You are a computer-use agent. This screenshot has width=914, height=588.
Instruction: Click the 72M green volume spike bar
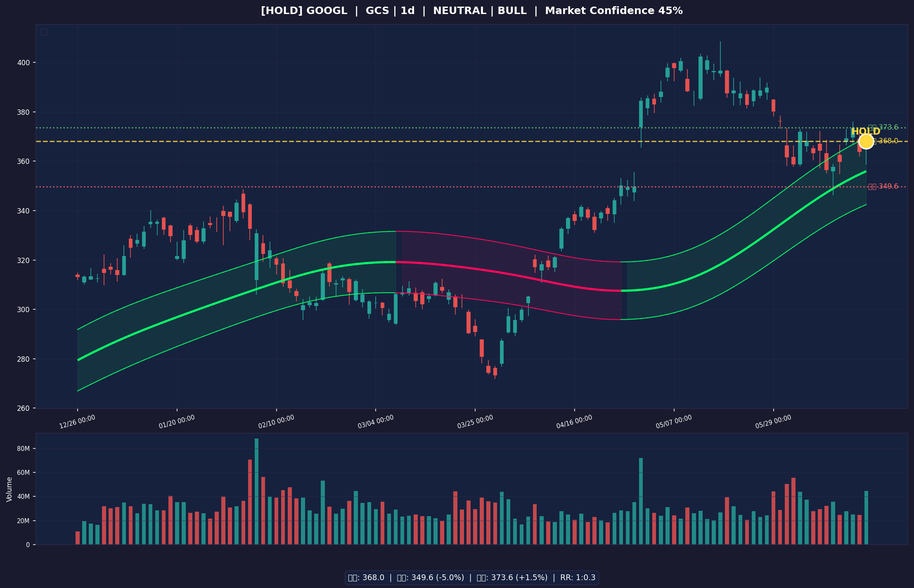pos(641,501)
